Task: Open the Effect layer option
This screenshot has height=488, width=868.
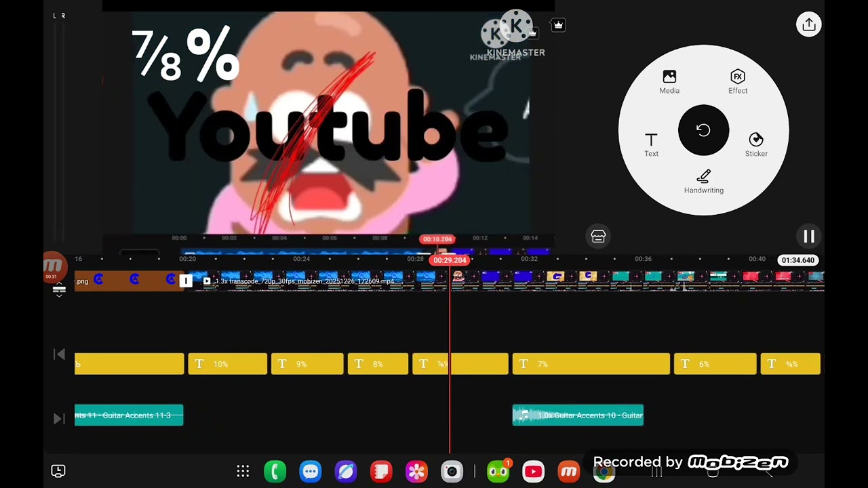Action: point(738,81)
